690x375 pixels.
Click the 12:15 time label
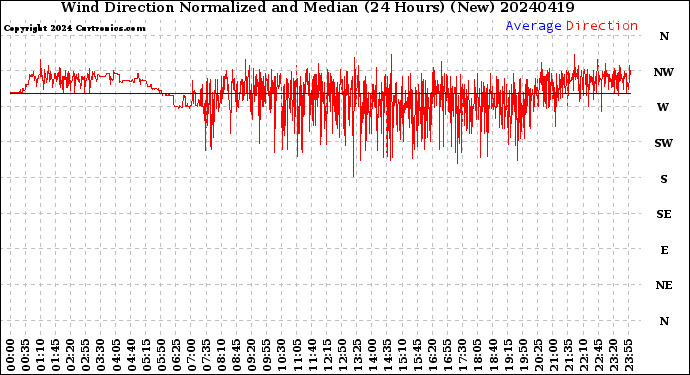327,355
